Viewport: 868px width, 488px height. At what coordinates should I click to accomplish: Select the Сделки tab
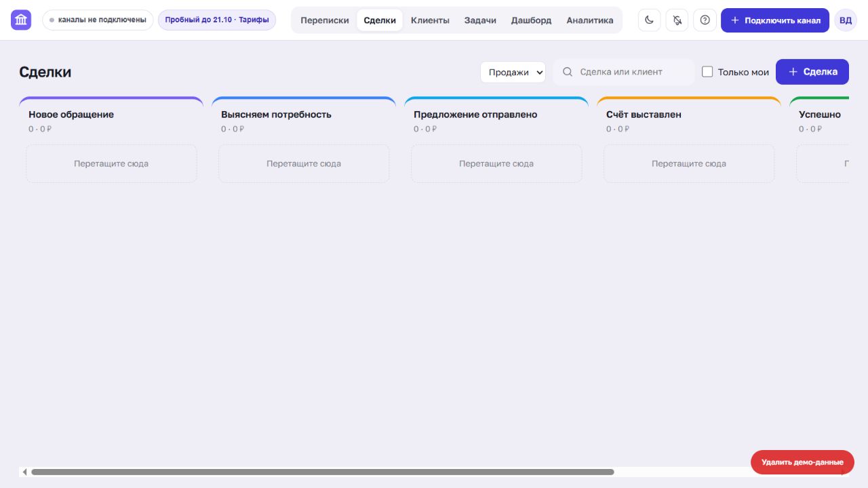pos(380,20)
